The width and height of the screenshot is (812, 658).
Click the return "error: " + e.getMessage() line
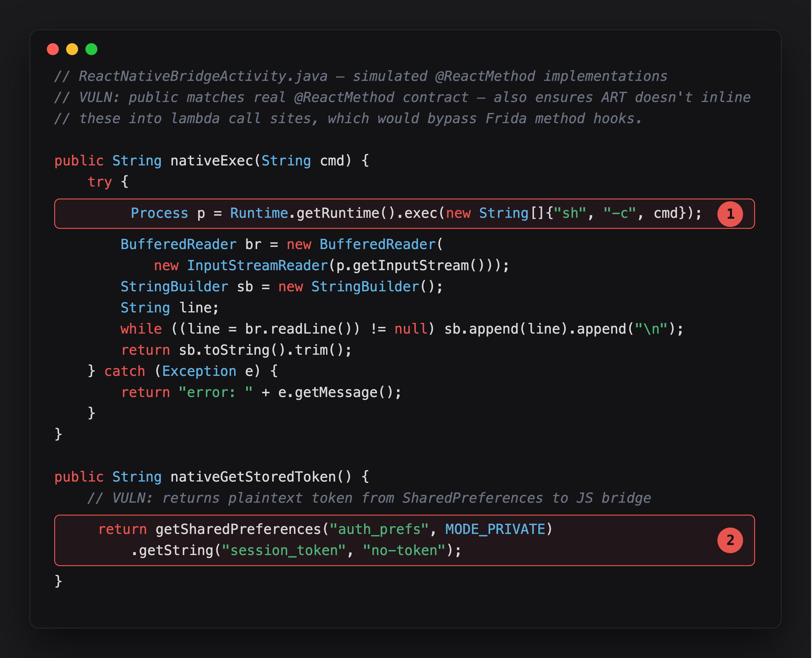[x=261, y=393]
